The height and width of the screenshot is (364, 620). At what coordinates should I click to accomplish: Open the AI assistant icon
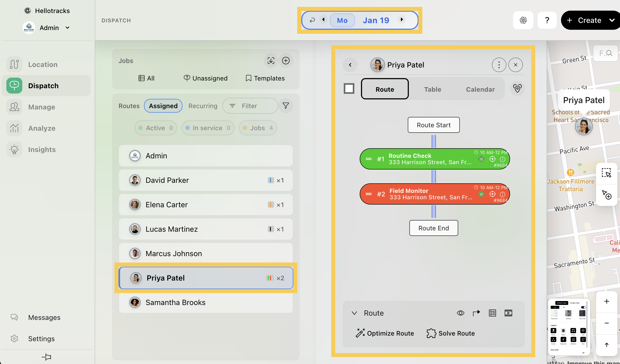click(x=523, y=20)
